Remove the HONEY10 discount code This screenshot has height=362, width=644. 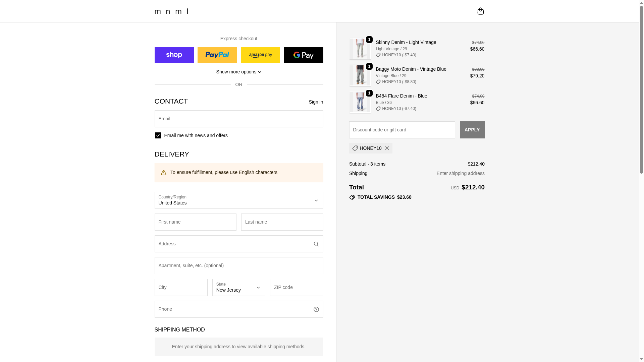(387, 148)
